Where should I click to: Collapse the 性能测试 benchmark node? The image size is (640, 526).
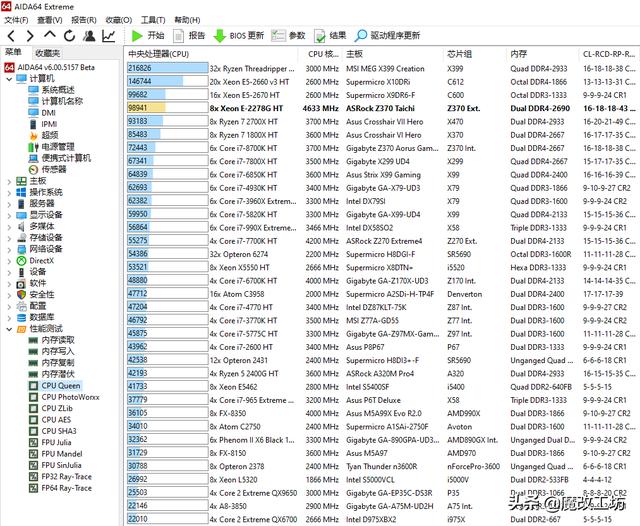(8, 328)
